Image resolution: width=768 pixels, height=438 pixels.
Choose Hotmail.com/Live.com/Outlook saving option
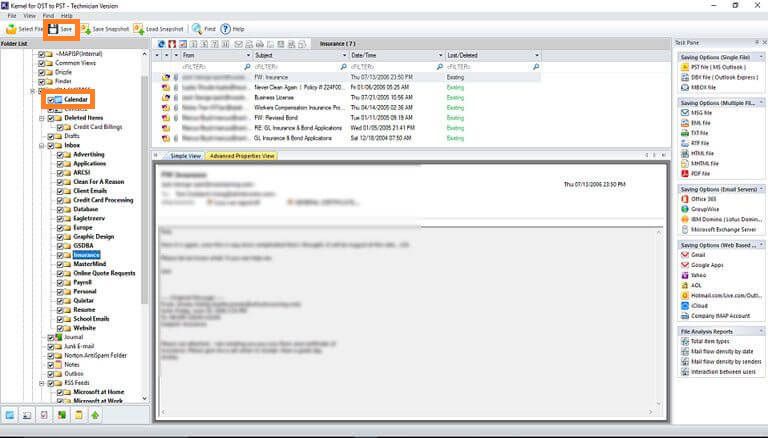721,295
